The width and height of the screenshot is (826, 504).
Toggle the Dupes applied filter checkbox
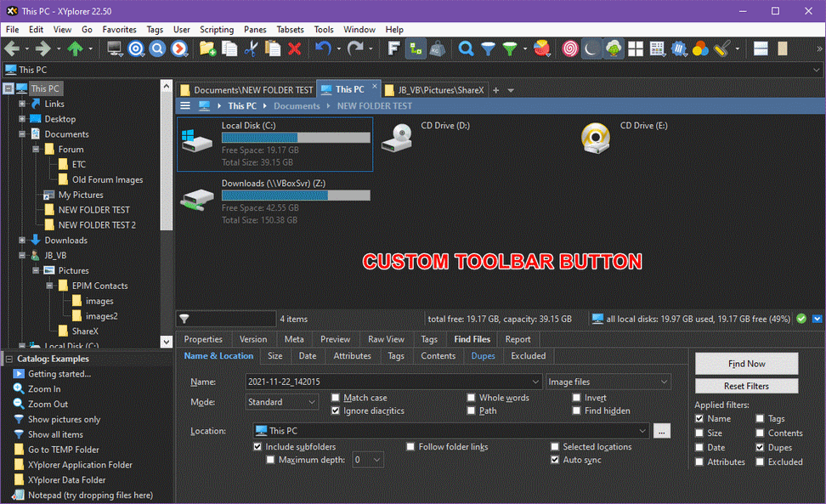click(x=760, y=448)
